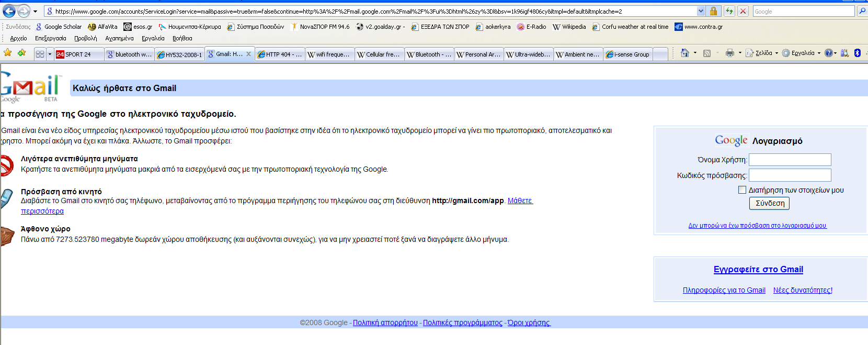Open the E-Radio favorites bar link
This screenshot has height=345, width=868.
pos(531,27)
